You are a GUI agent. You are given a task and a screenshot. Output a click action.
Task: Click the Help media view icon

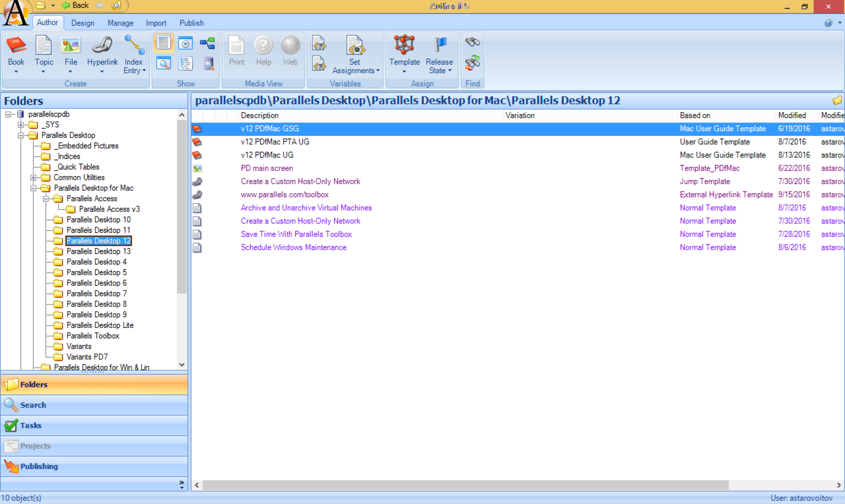pos(263,45)
